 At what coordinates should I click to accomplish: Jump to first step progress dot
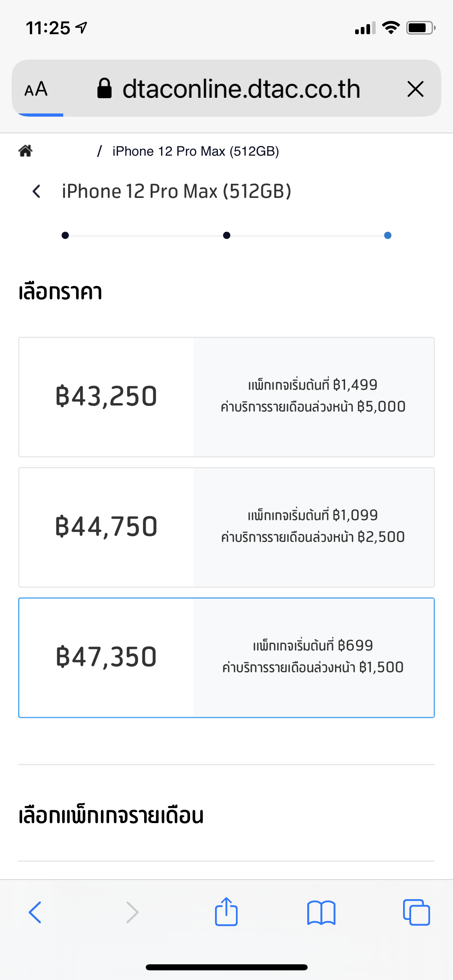[65, 235]
